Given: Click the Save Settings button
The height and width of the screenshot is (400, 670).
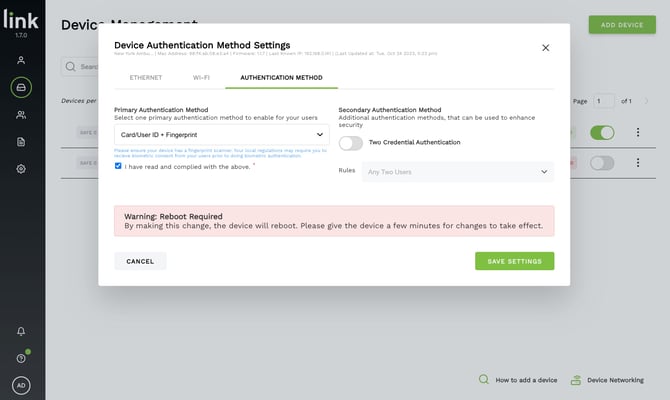Looking at the screenshot, I should [x=514, y=261].
